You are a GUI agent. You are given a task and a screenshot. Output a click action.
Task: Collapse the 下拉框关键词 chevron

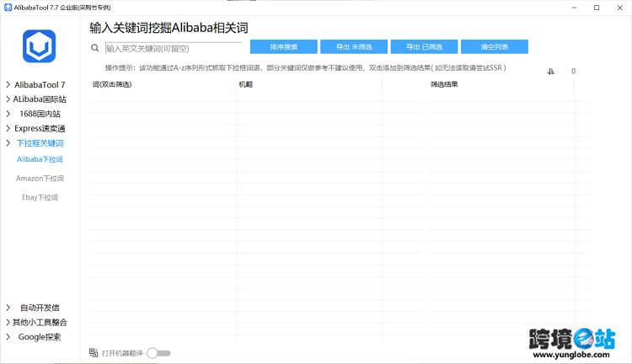(8, 142)
